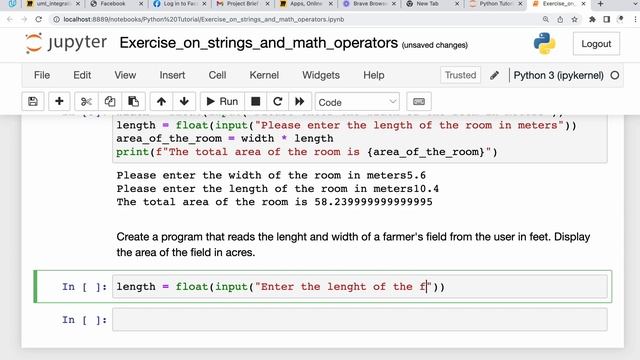Open the Widgets menu
Screen dimensions: 640x360
(321, 76)
